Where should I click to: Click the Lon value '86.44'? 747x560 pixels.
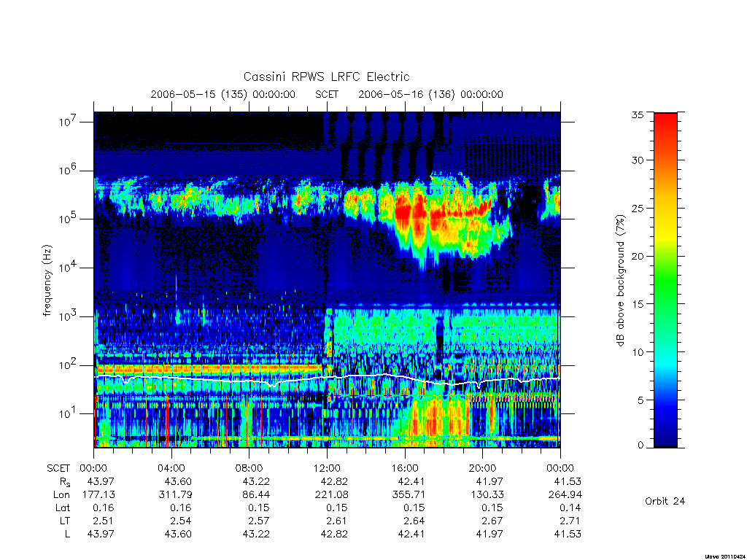pos(256,495)
